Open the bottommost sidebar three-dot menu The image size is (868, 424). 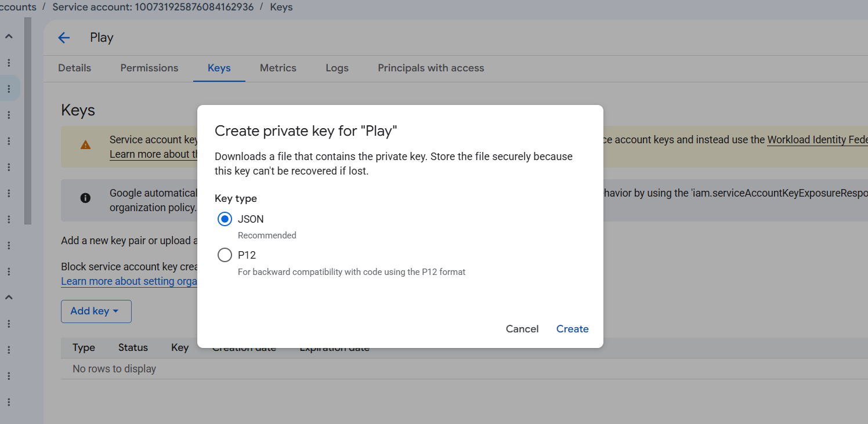(9, 402)
